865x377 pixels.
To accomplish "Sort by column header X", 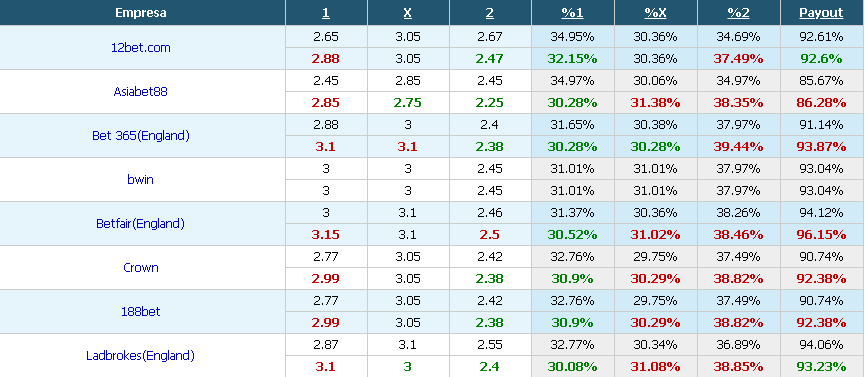I will pos(407,13).
